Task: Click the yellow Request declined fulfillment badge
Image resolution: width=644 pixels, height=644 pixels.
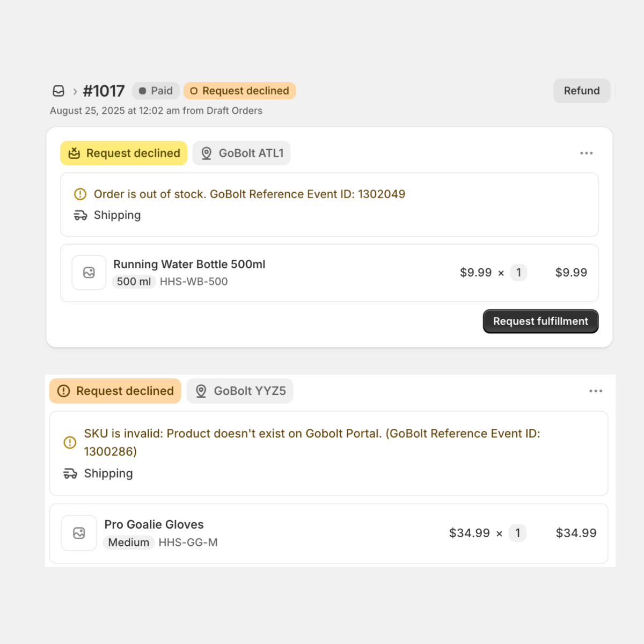Action: (123, 153)
